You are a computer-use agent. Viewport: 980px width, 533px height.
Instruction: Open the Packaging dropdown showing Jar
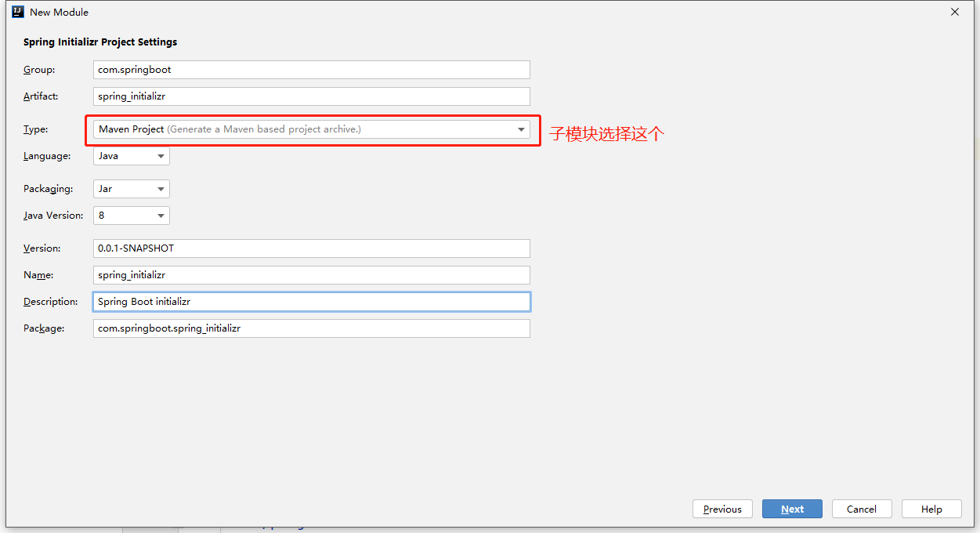pos(132,189)
